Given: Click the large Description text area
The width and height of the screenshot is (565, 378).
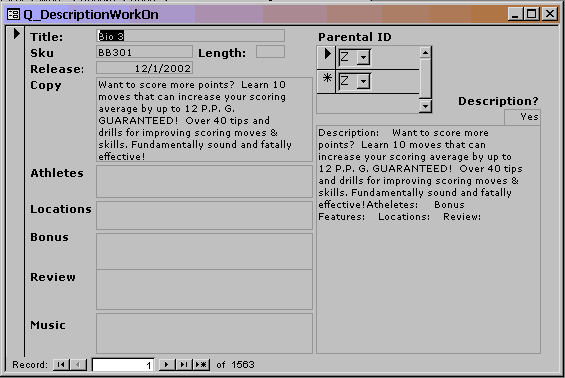Looking at the screenshot, I should click(x=428, y=239).
